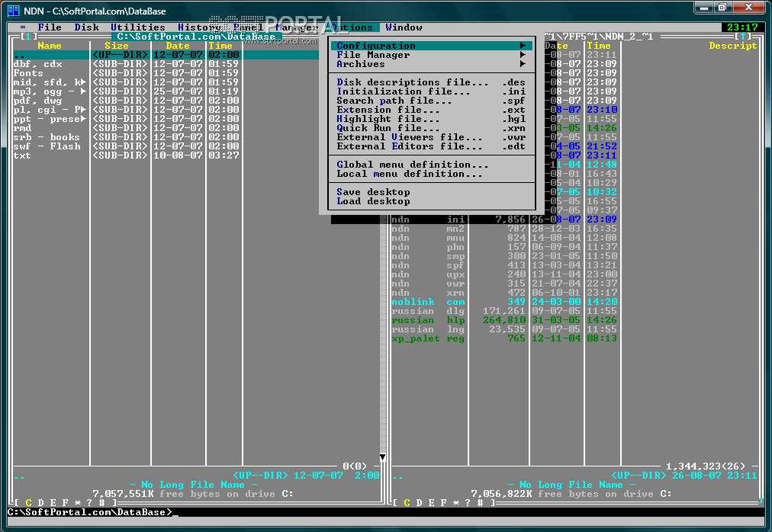
Task: Open Highlight file .hgl entry
Action: pos(431,119)
